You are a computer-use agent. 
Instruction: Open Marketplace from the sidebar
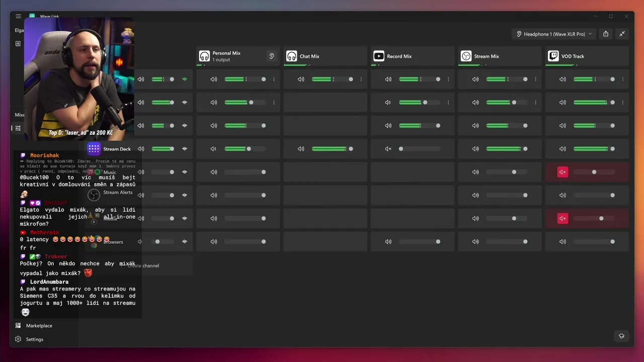tap(39, 325)
